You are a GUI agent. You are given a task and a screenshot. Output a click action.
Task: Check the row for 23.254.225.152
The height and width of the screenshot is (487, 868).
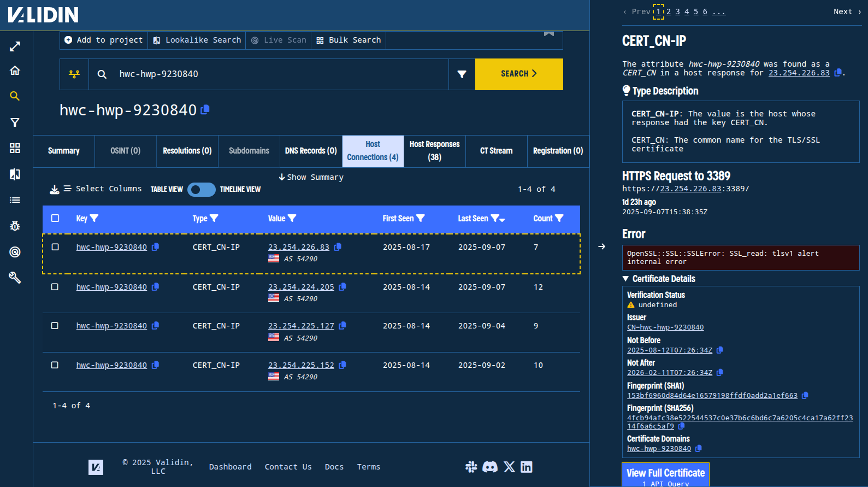pyautogui.click(x=55, y=365)
